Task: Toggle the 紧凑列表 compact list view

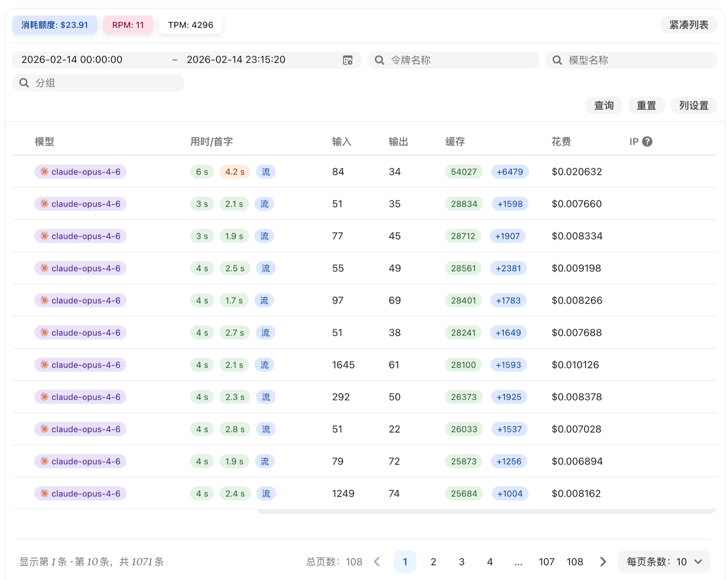Action: [689, 25]
